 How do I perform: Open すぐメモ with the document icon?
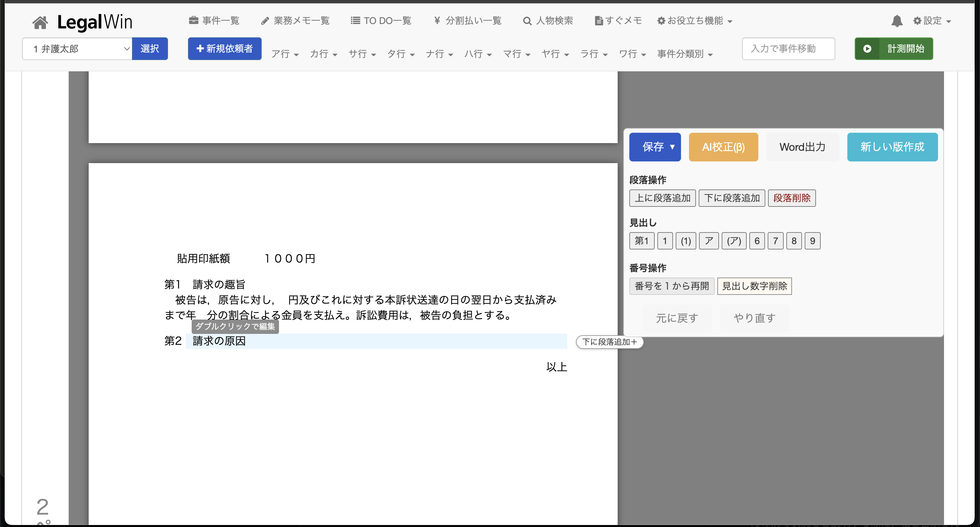click(x=618, y=21)
